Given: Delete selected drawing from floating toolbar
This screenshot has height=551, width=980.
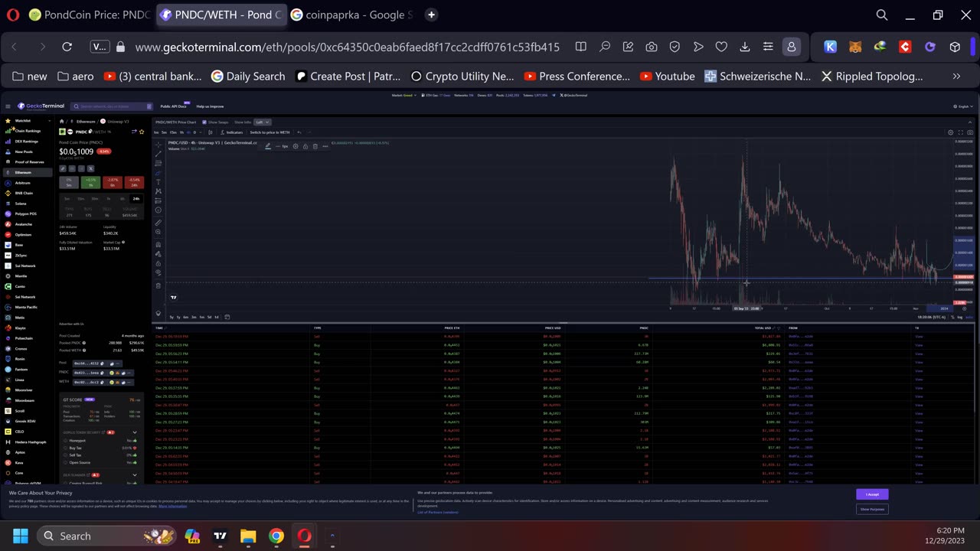Looking at the screenshot, I should point(315,146).
